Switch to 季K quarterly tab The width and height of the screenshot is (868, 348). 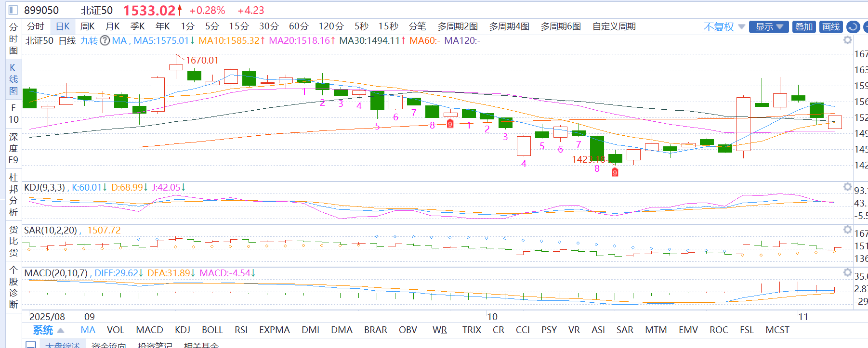(138, 26)
